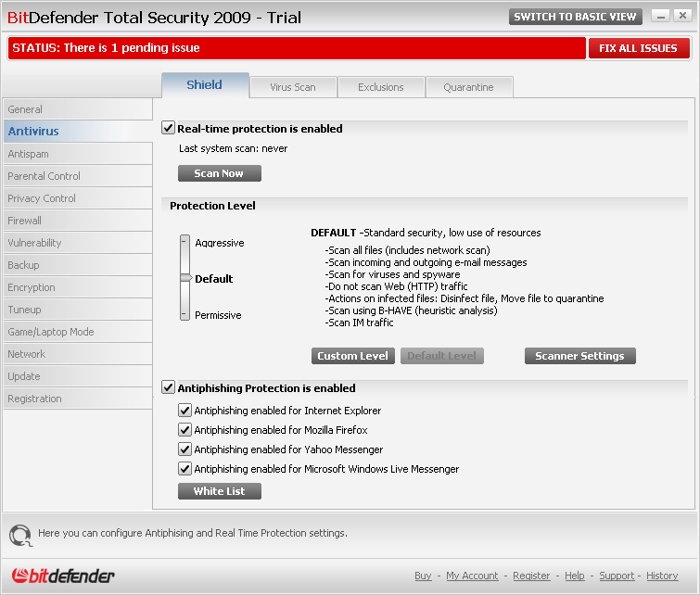Disable the Real-time protection checkbox
Image resolution: width=700 pixels, height=595 pixels.
[168, 128]
